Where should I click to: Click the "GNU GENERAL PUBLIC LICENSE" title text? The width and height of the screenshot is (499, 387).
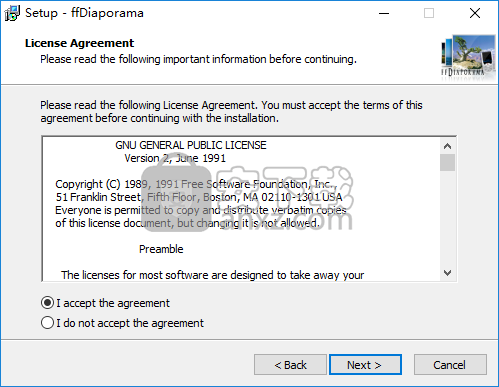point(191,145)
